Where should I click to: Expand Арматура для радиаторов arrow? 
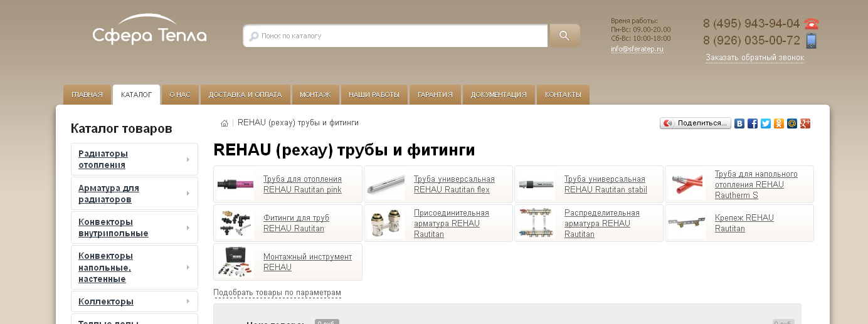click(x=188, y=193)
